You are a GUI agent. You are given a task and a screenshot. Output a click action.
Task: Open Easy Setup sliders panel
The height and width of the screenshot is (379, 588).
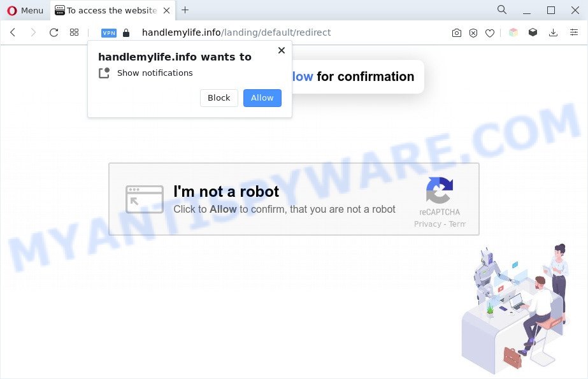pos(574,32)
